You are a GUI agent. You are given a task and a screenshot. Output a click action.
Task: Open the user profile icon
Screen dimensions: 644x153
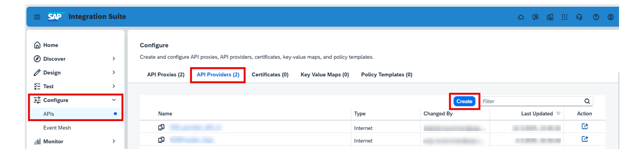coord(611,17)
